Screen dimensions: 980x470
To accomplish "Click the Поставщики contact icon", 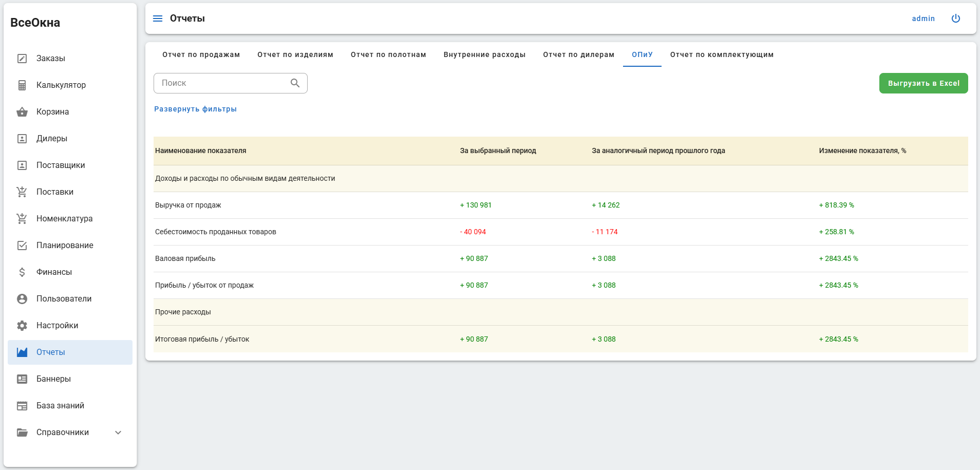I will point(22,165).
